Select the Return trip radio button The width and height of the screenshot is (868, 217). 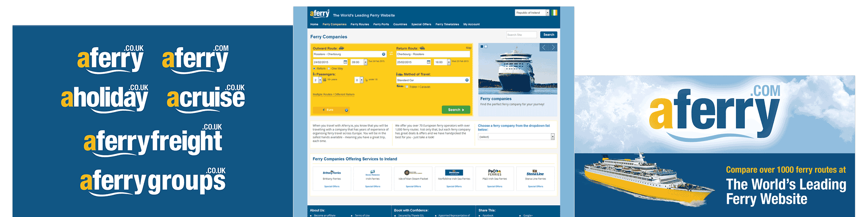(x=314, y=69)
